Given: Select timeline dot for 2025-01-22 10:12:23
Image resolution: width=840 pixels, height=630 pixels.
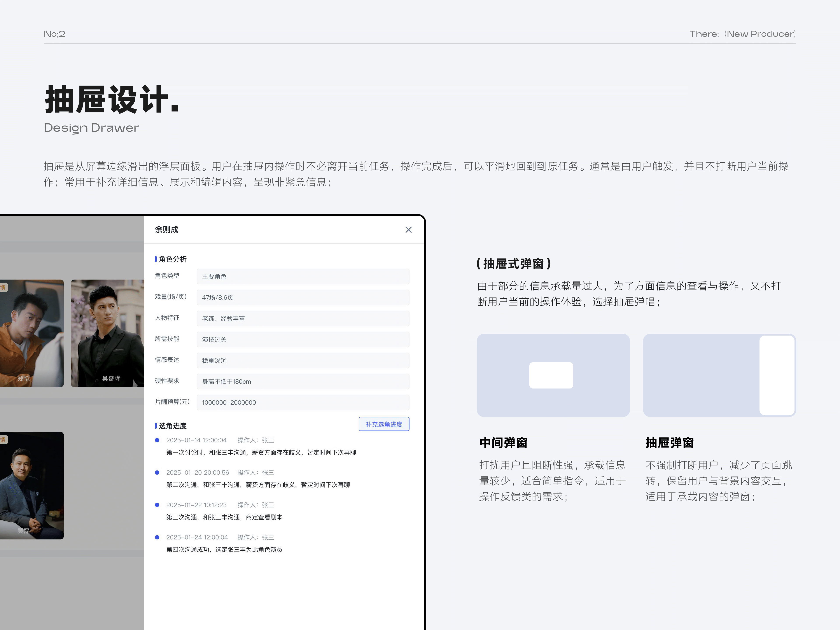Looking at the screenshot, I should click(x=157, y=505).
